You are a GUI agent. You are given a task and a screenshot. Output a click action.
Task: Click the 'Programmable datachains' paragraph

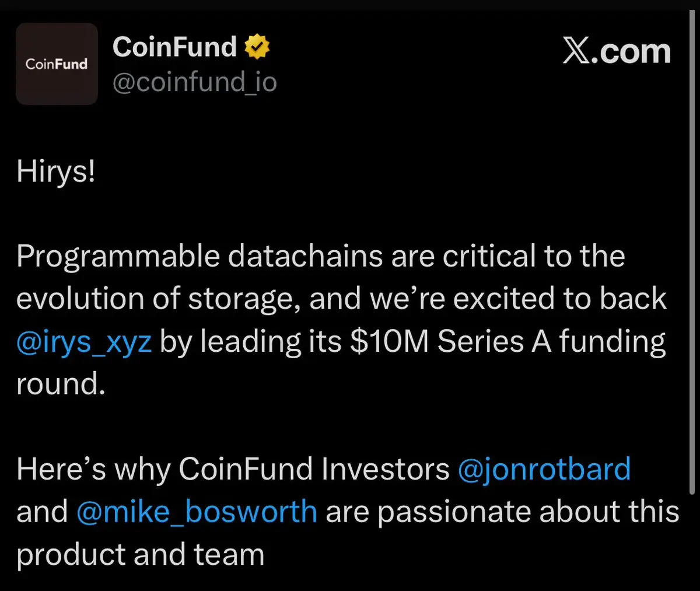coord(341,320)
